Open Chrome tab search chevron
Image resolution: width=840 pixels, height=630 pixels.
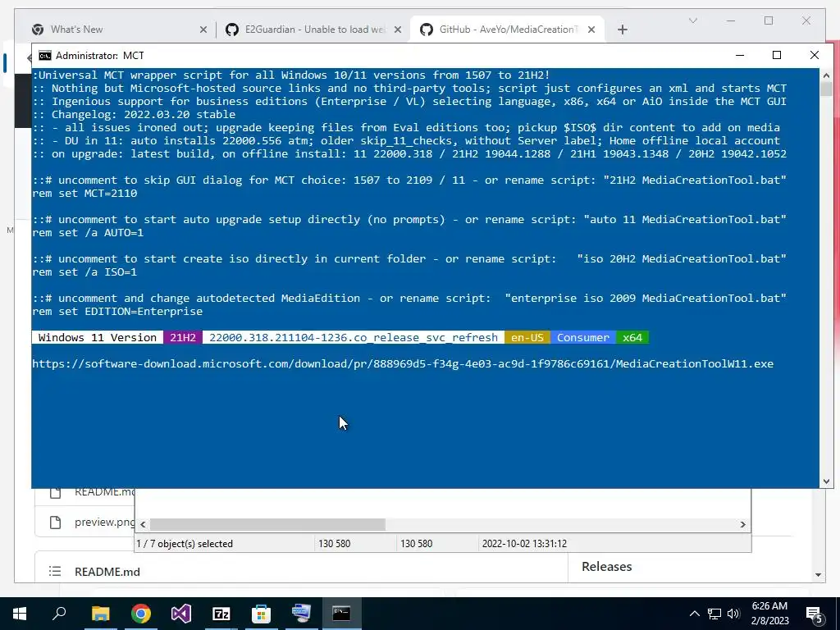click(692, 21)
